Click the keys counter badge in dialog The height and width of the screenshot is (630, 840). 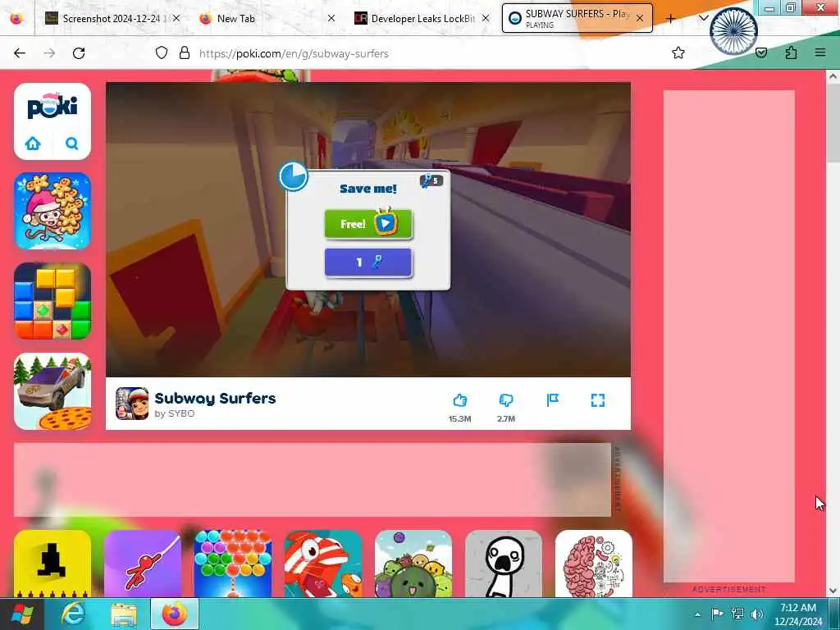point(431,180)
